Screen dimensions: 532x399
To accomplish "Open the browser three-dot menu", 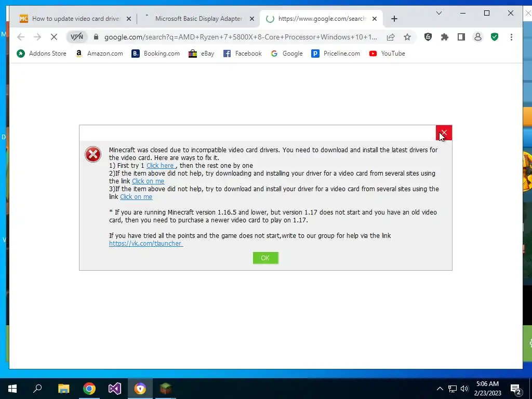I will tap(511, 37).
